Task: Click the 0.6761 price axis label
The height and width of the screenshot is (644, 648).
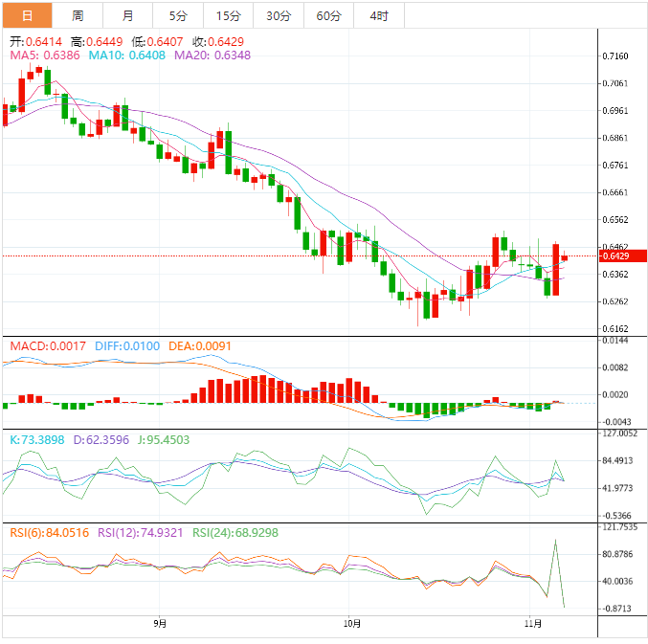Action: tap(615, 166)
